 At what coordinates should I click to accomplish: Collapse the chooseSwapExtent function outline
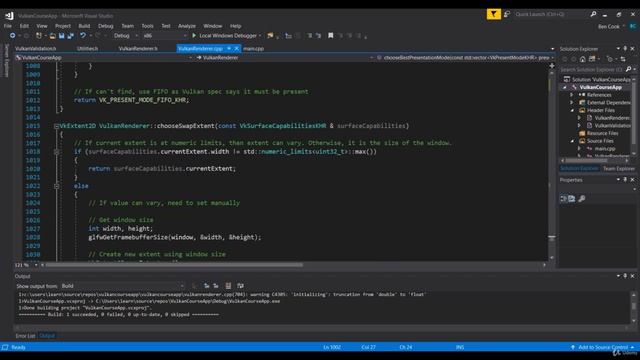point(56,126)
